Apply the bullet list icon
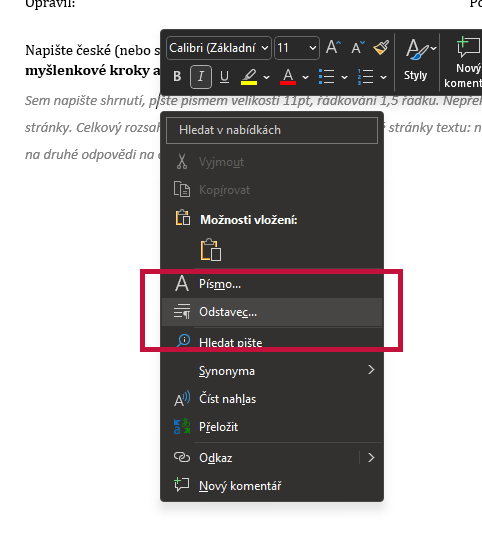The height and width of the screenshot is (545, 482). tap(326, 77)
